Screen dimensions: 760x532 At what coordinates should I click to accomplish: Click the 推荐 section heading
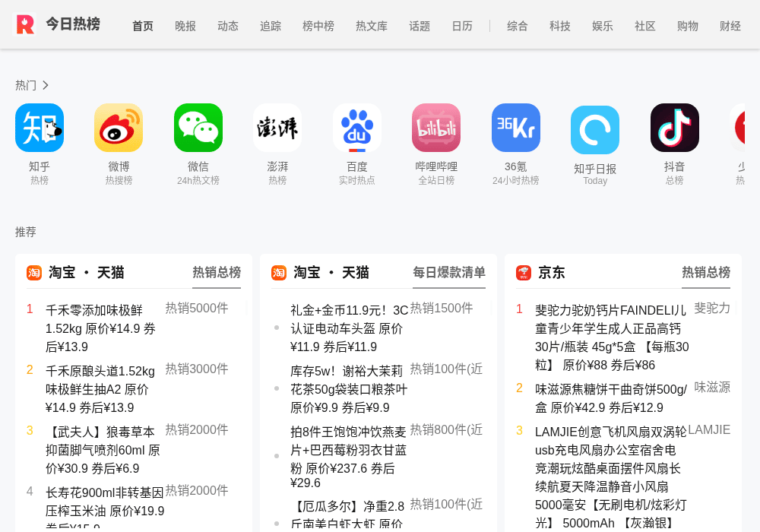click(x=25, y=232)
